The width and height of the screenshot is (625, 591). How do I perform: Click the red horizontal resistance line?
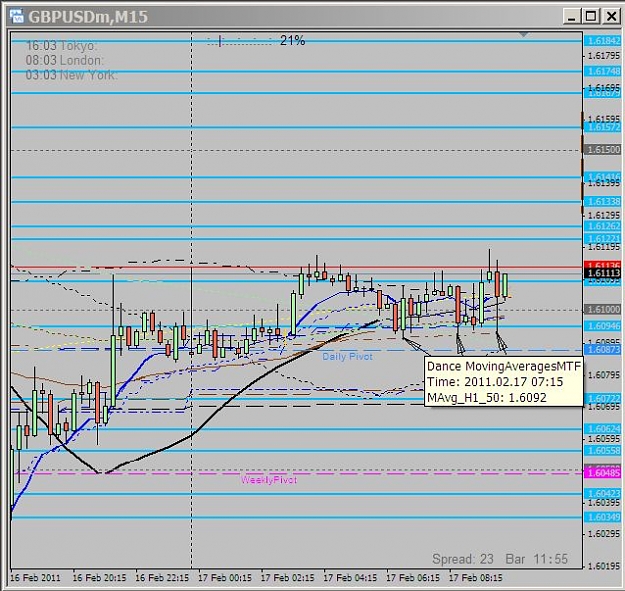pyautogui.click(x=297, y=267)
